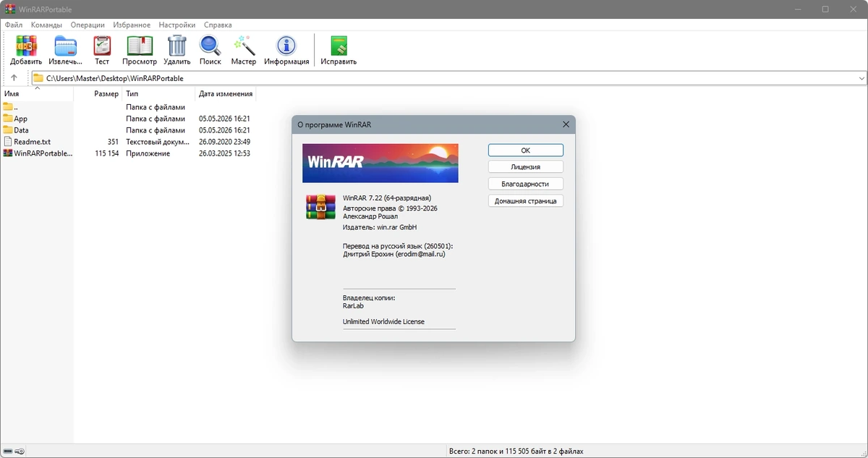Select the App folder icon
Image resolution: width=868 pixels, height=458 pixels.
coord(8,119)
